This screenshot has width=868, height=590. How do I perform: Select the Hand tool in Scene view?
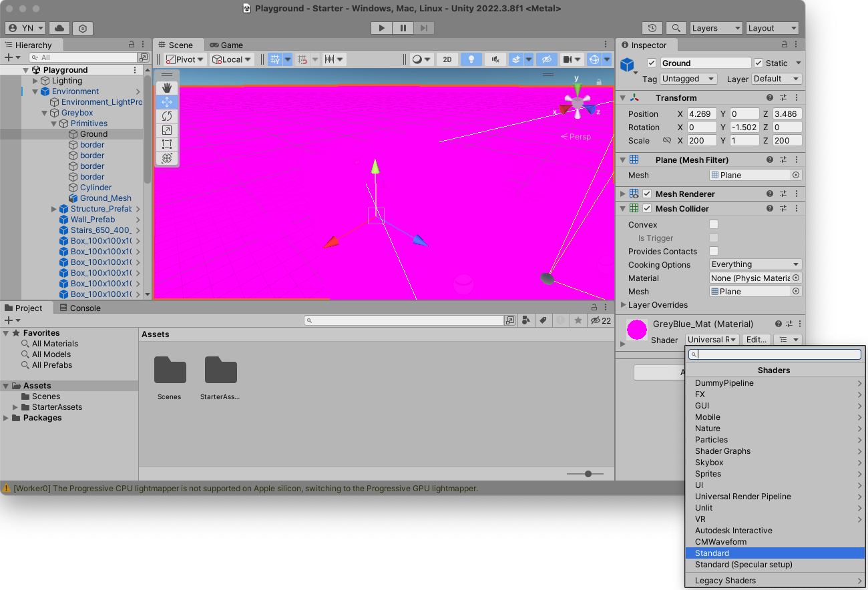click(167, 87)
